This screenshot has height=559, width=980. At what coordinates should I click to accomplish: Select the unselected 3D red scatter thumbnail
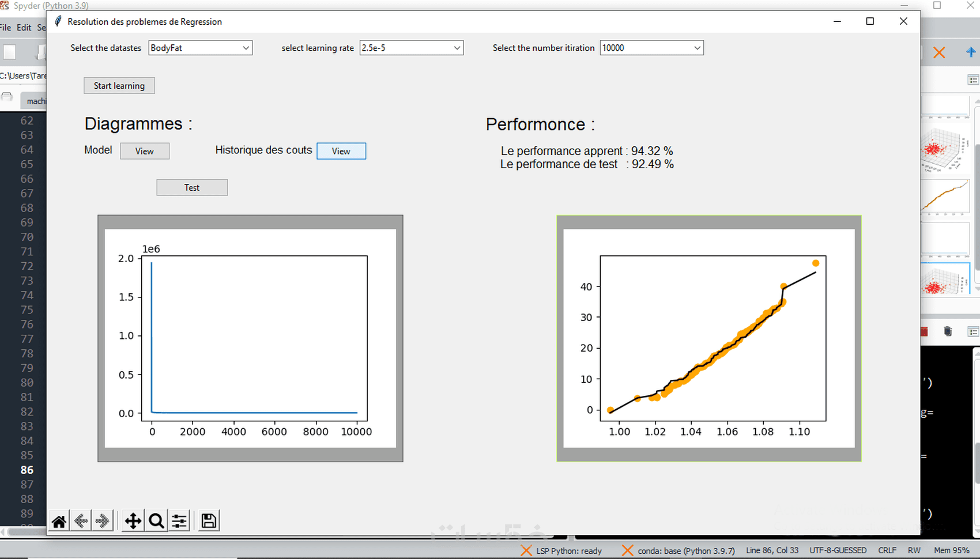click(945, 150)
